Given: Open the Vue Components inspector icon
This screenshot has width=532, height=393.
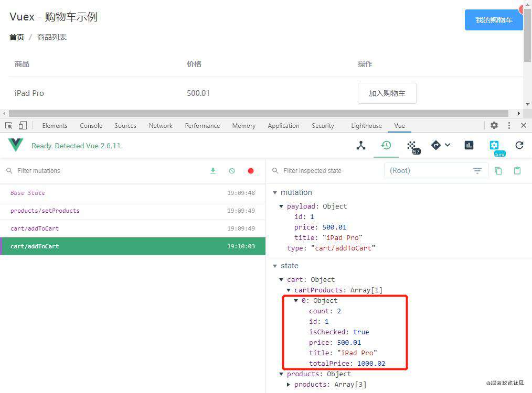Looking at the screenshot, I should 361,145.
